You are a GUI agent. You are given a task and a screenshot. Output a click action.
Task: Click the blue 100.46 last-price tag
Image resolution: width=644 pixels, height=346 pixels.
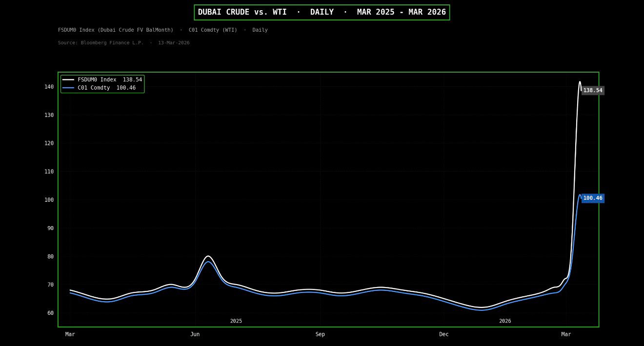coord(593,198)
